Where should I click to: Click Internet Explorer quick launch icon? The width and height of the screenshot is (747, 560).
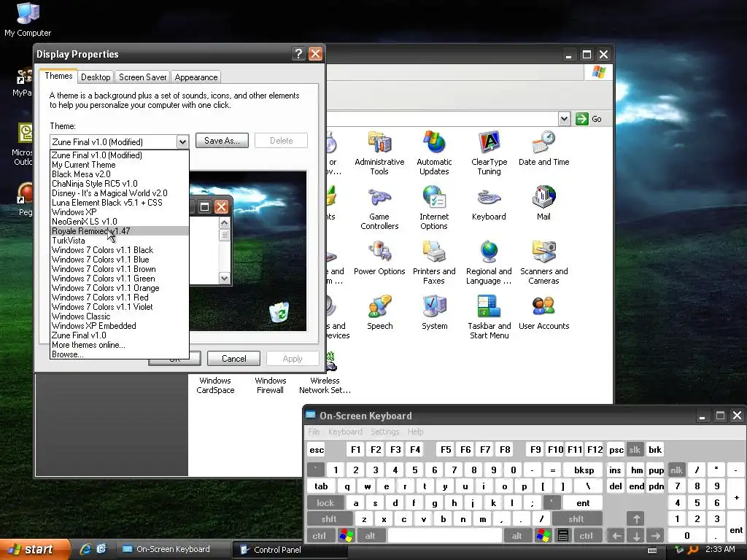[x=85, y=549]
